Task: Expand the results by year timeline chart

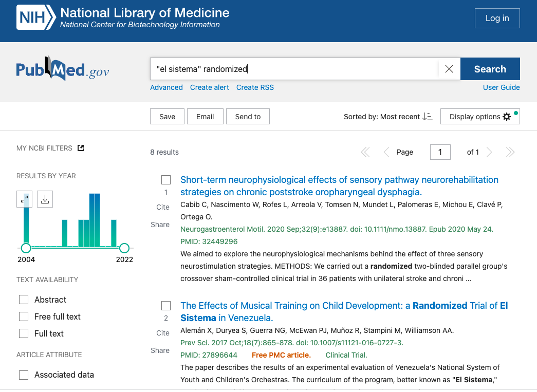Action: [25, 199]
